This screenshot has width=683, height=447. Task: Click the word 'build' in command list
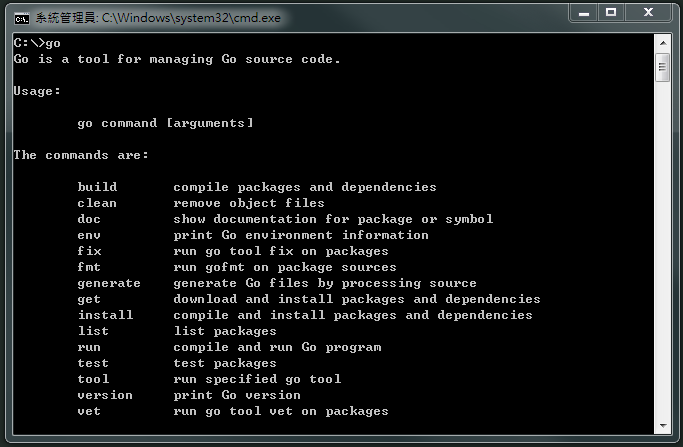coord(97,187)
